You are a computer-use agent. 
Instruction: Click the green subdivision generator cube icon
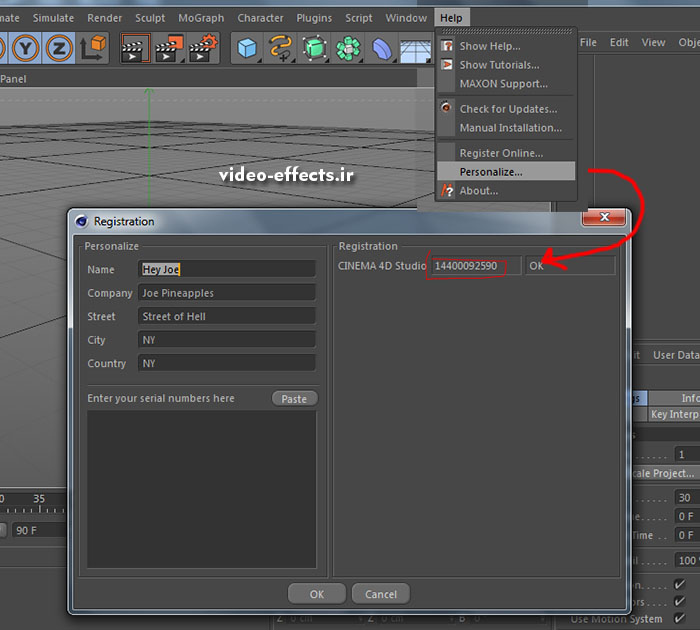point(314,48)
